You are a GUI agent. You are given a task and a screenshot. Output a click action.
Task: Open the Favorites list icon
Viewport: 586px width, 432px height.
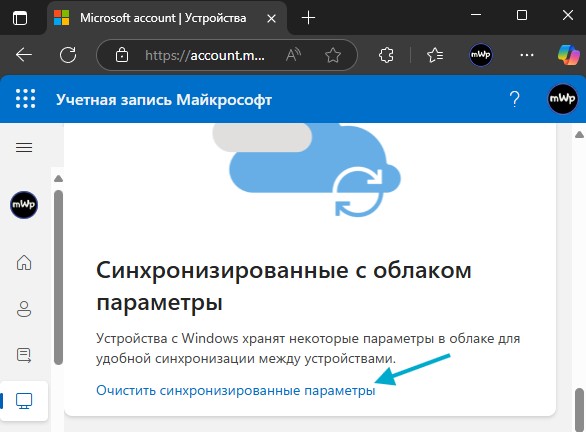click(x=435, y=55)
